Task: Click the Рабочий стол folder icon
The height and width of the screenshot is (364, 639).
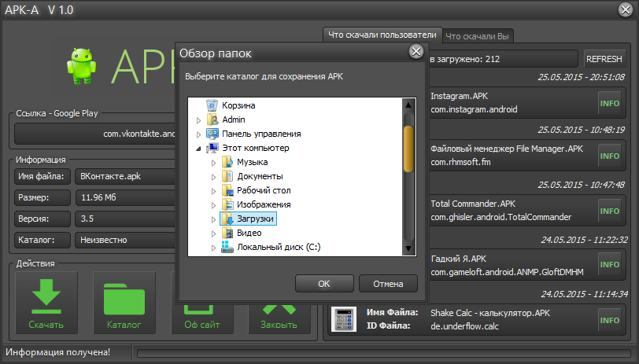Action: pos(227,190)
